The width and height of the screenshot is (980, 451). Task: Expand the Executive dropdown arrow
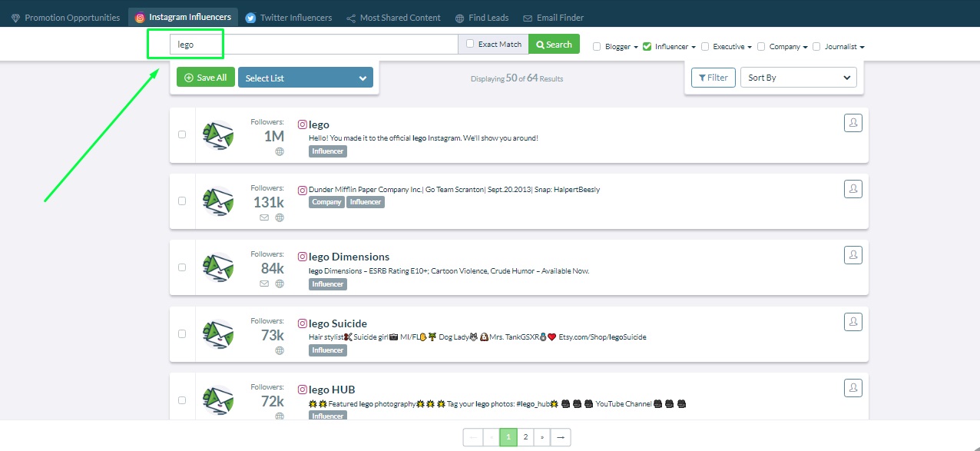point(749,47)
